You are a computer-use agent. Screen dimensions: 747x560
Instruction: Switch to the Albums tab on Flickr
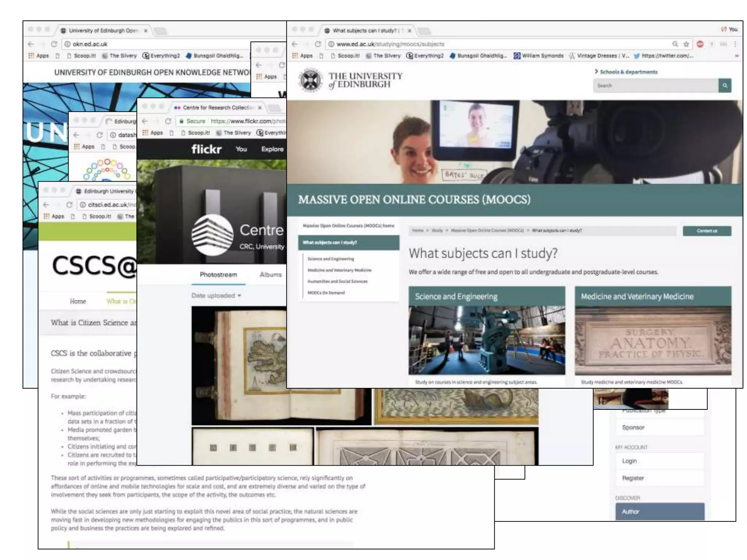(x=271, y=275)
